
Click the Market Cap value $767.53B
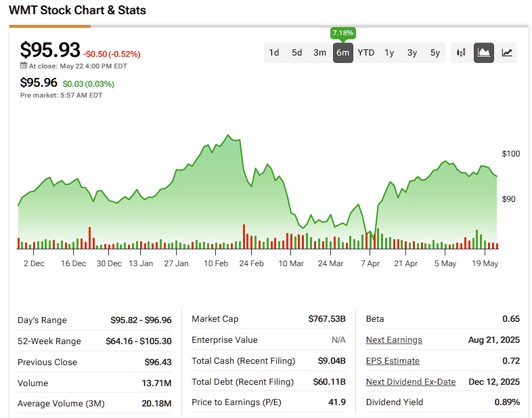pos(327,319)
